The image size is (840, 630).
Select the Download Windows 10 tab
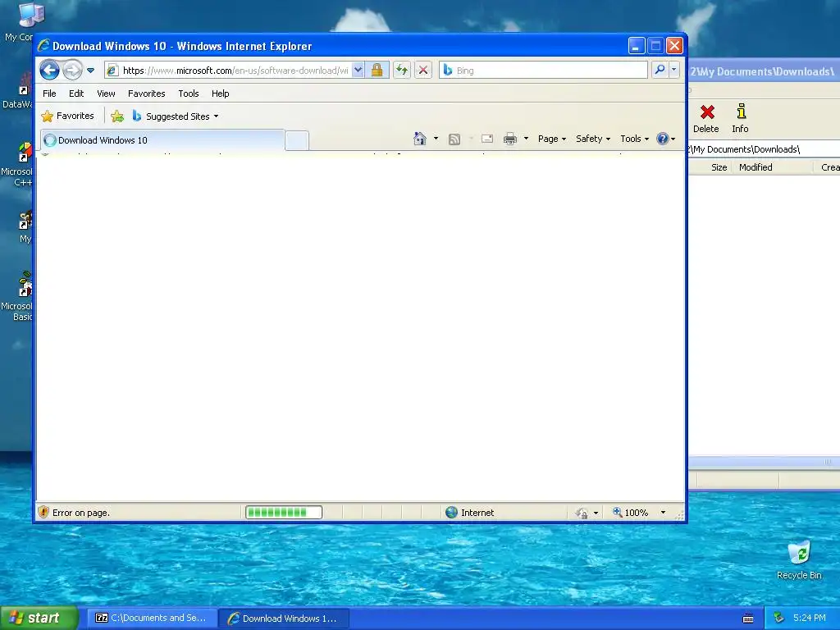click(162, 139)
